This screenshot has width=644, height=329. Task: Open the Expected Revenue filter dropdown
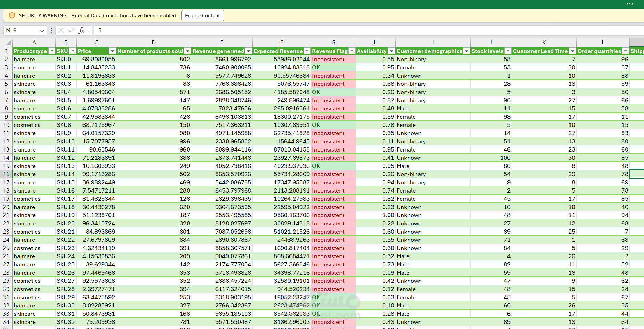pyautogui.click(x=307, y=51)
